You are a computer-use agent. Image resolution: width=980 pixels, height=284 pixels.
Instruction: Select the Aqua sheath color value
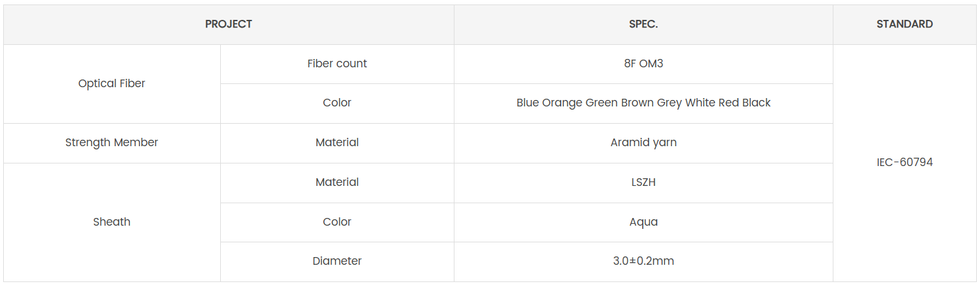[643, 222]
